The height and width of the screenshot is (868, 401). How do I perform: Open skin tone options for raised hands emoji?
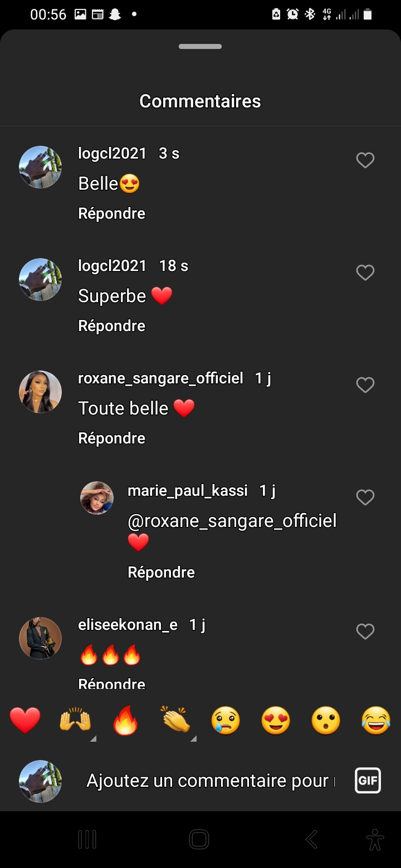(93, 738)
